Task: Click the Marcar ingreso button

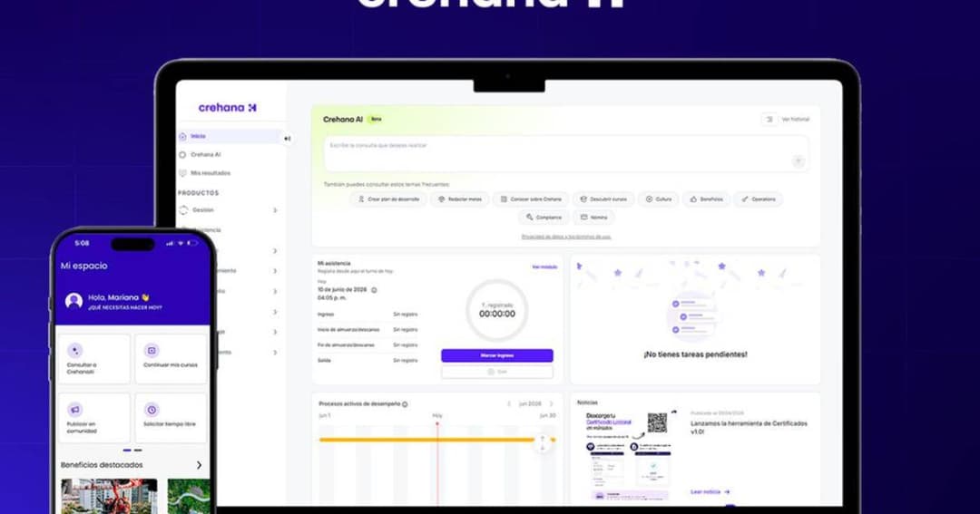Action: tap(497, 355)
